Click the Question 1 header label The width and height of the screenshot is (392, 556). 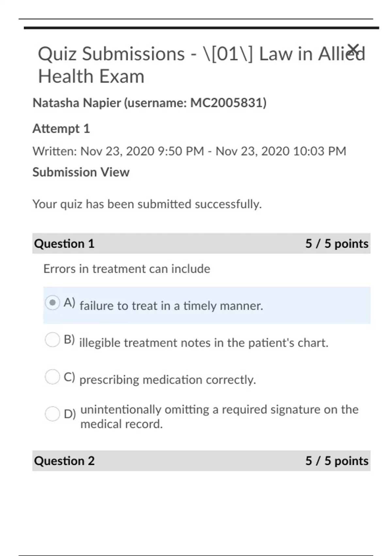(x=64, y=244)
